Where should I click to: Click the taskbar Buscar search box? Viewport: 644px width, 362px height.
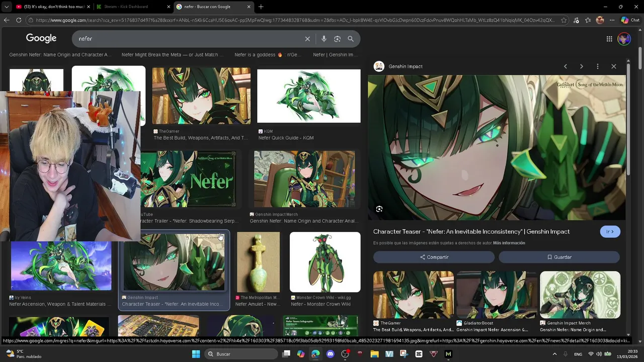tap(241, 354)
